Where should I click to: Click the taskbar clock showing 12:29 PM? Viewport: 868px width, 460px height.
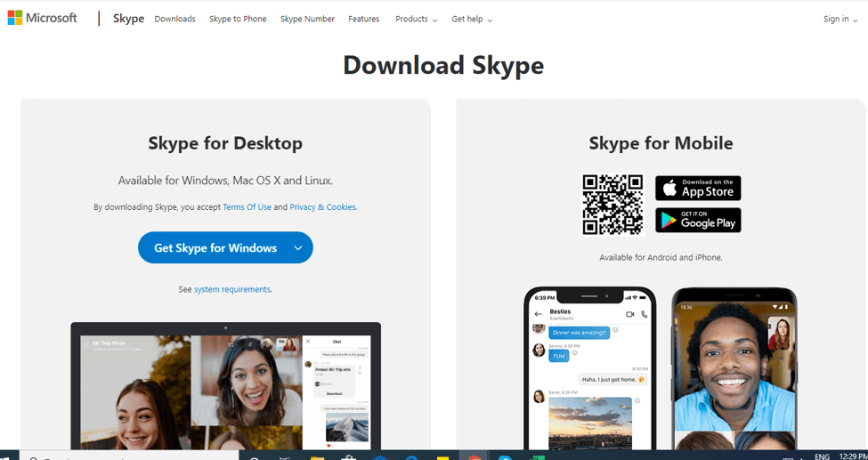[853, 456]
